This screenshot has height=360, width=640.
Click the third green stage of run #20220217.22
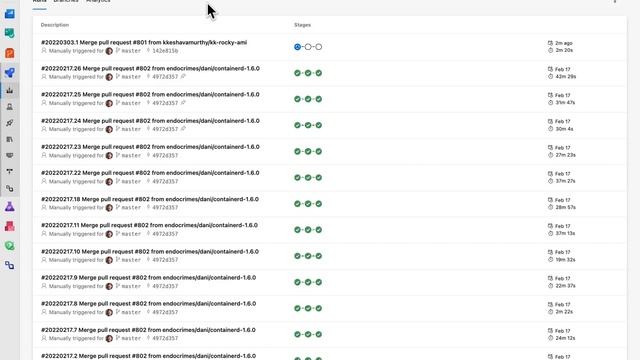(318, 178)
